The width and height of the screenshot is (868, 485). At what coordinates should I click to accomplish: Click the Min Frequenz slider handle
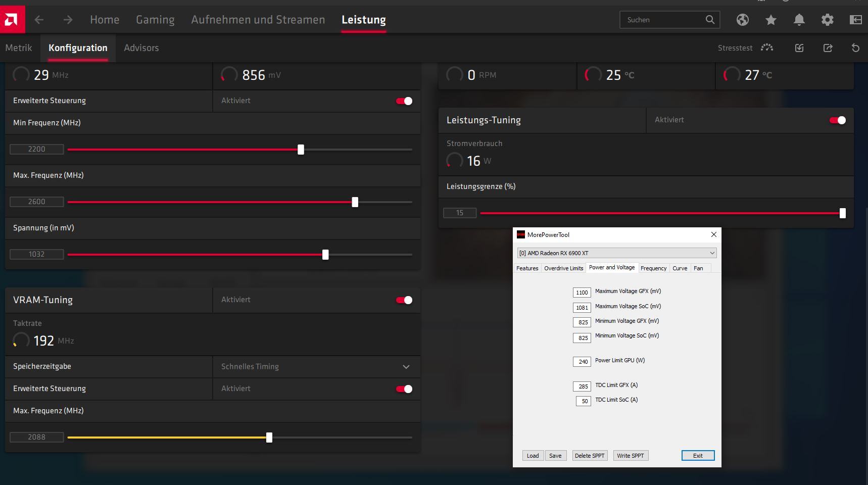[301, 150]
